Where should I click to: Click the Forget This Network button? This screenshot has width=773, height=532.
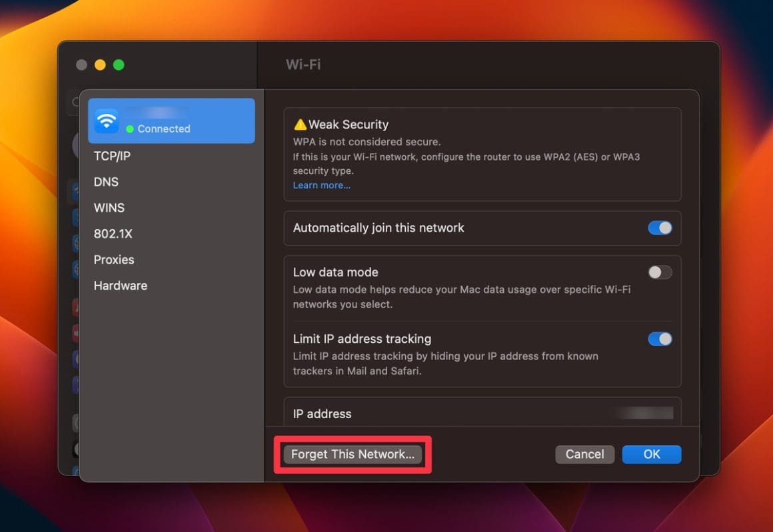(353, 454)
